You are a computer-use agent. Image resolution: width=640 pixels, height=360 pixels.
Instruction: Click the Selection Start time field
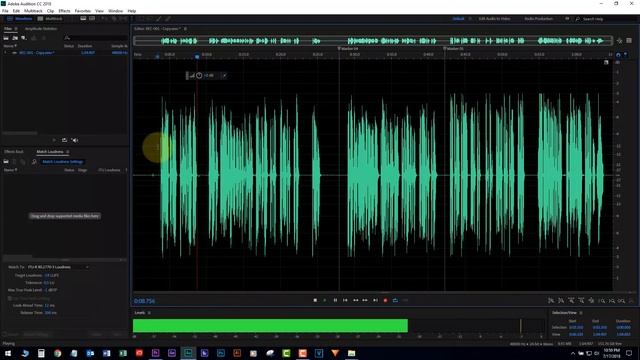[576, 327]
